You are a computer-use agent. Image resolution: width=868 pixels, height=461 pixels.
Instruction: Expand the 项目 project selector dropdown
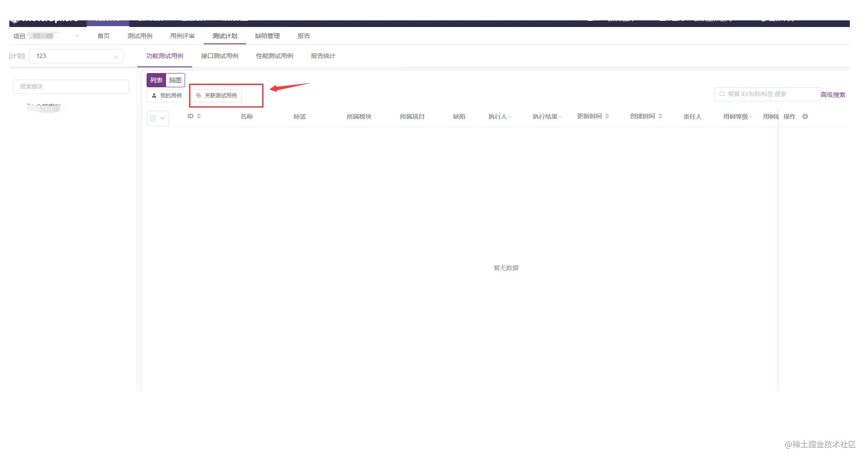click(77, 36)
